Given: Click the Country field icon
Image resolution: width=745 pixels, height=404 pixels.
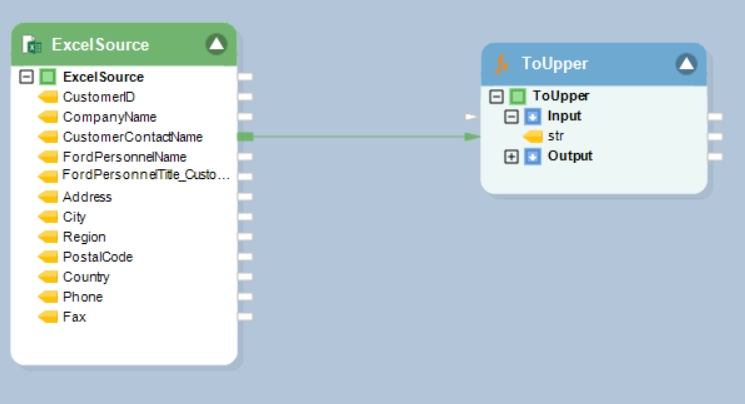Looking at the screenshot, I should pyautogui.click(x=48, y=277).
